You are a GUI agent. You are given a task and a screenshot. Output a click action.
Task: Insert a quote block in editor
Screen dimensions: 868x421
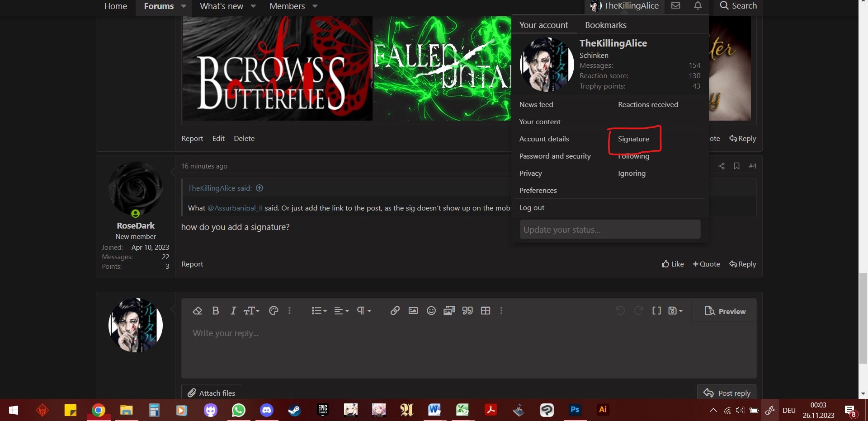[x=467, y=311]
